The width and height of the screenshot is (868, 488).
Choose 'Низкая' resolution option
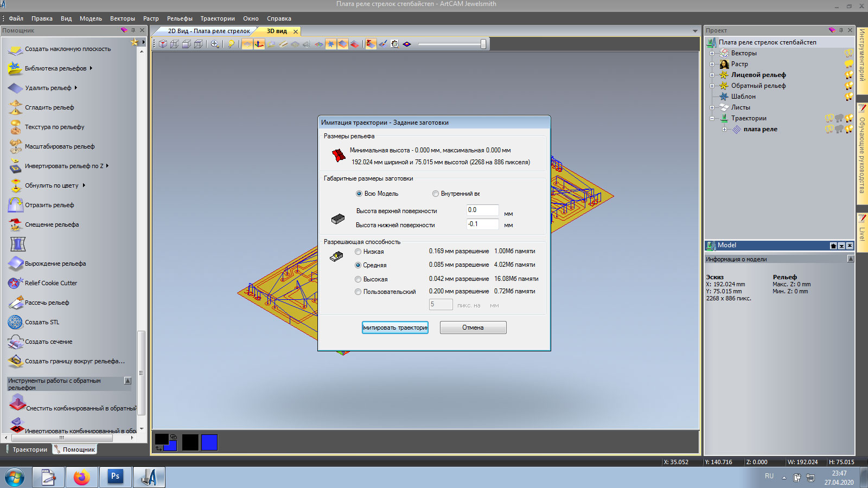358,252
